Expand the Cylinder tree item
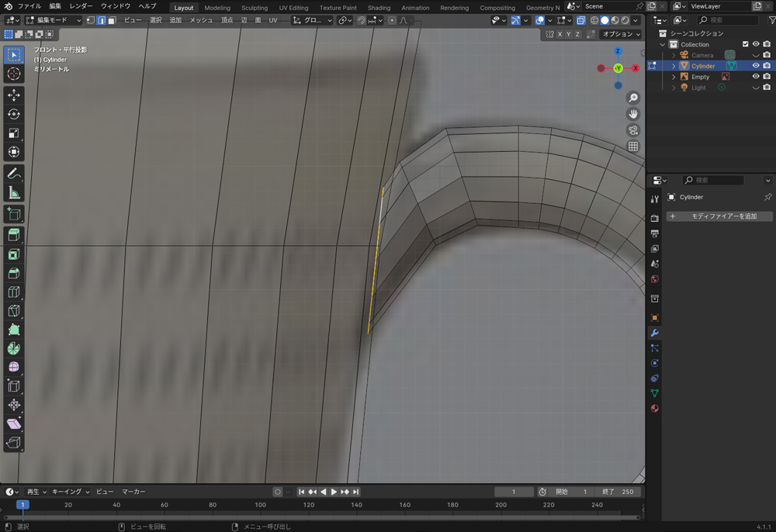Viewport: 776px width, 532px height. [x=674, y=66]
